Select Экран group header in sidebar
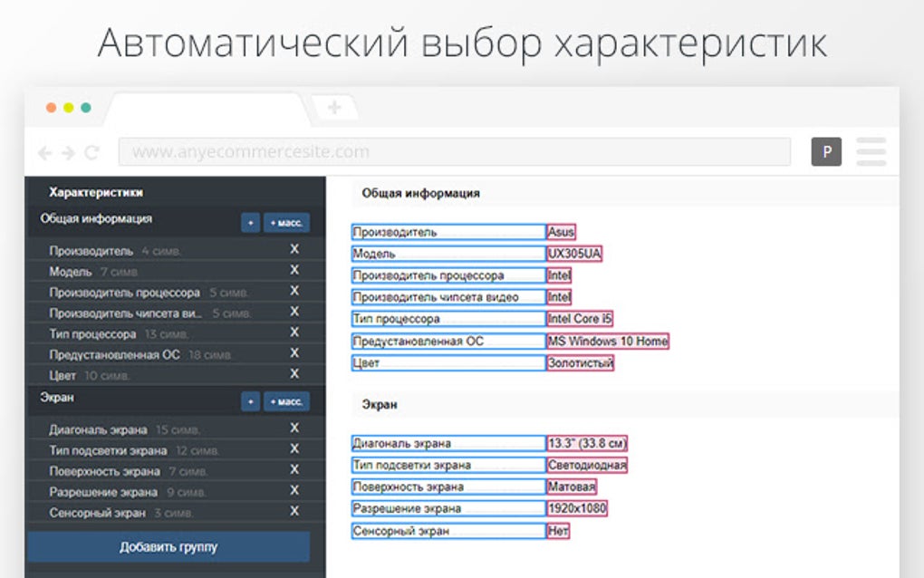Screen dimensions: 924x578 [x=57, y=398]
